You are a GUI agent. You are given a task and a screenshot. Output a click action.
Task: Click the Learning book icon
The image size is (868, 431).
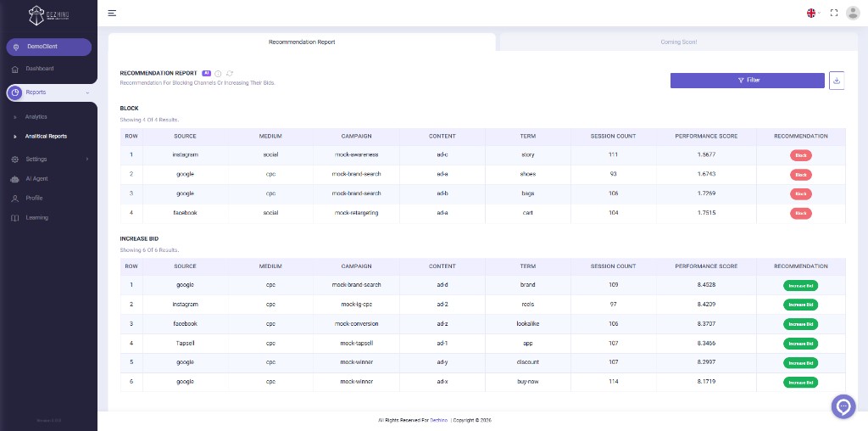pos(15,218)
